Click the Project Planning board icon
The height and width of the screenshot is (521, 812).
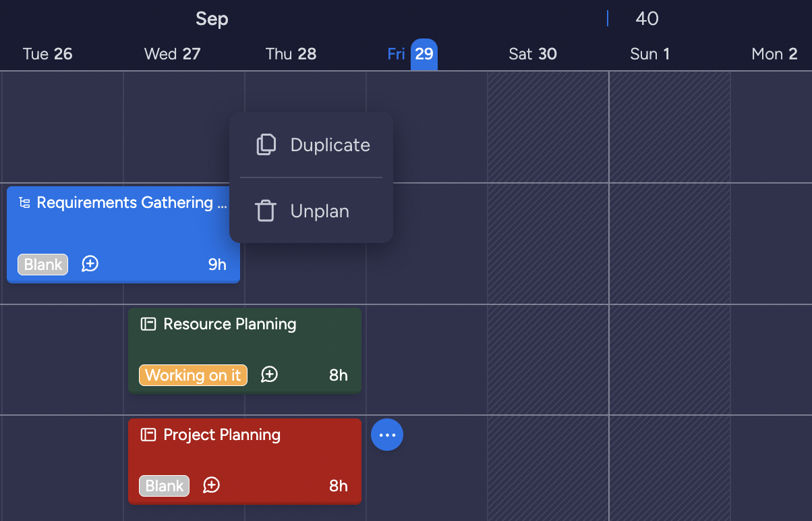[x=148, y=435]
